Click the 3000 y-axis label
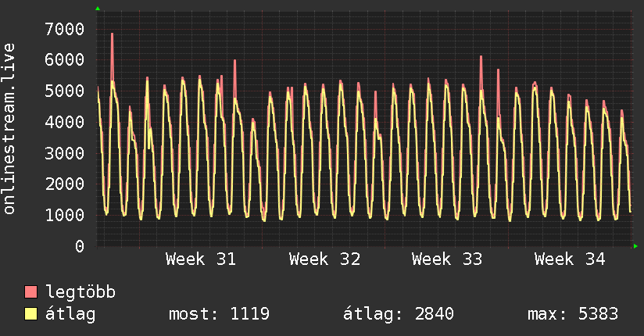644x336 pixels. (x=65, y=153)
